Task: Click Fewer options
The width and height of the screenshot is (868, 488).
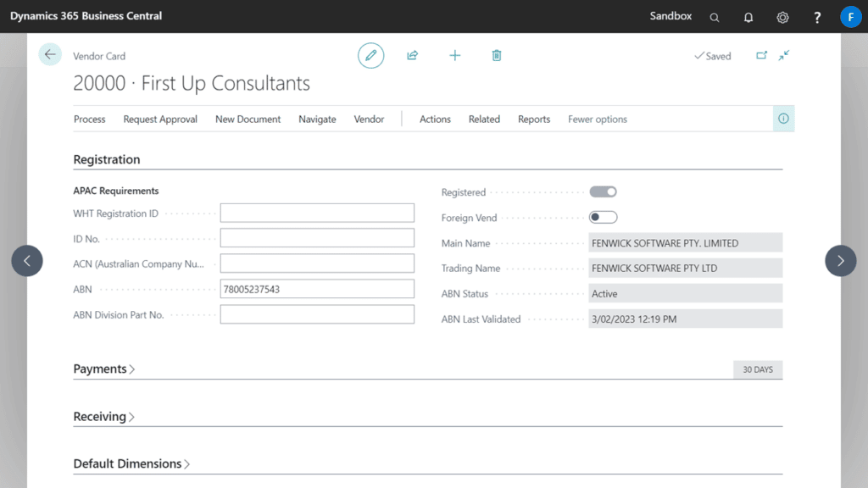Action: [x=597, y=119]
